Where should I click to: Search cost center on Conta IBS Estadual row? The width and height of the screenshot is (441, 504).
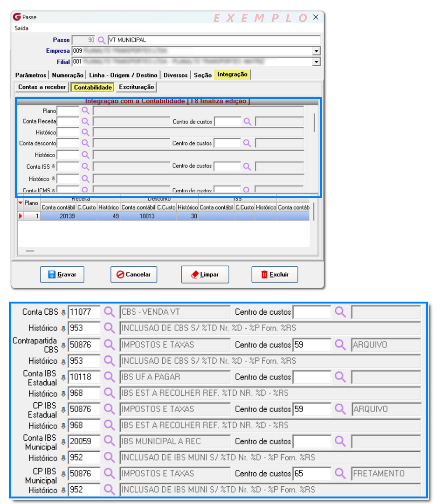[x=340, y=377]
